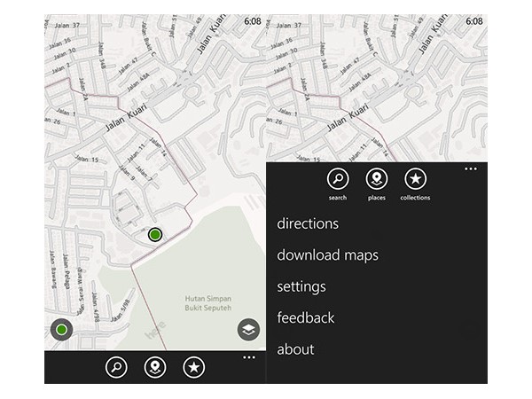Select the labeled search icon in the expanded menu

[337, 179]
